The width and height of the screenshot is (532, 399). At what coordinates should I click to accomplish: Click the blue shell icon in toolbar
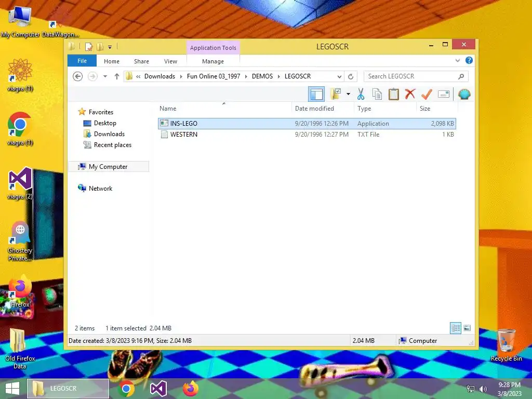[x=464, y=94]
